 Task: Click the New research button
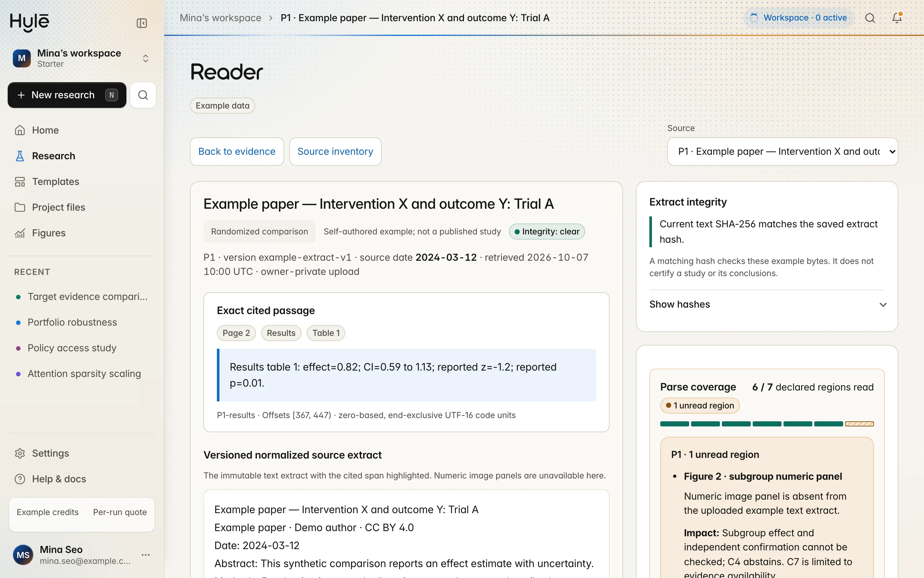pyautogui.click(x=67, y=95)
